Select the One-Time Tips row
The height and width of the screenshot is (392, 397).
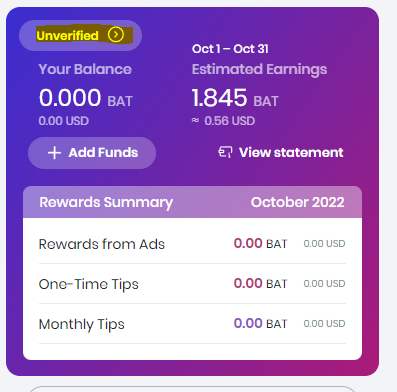(x=192, y=284)
